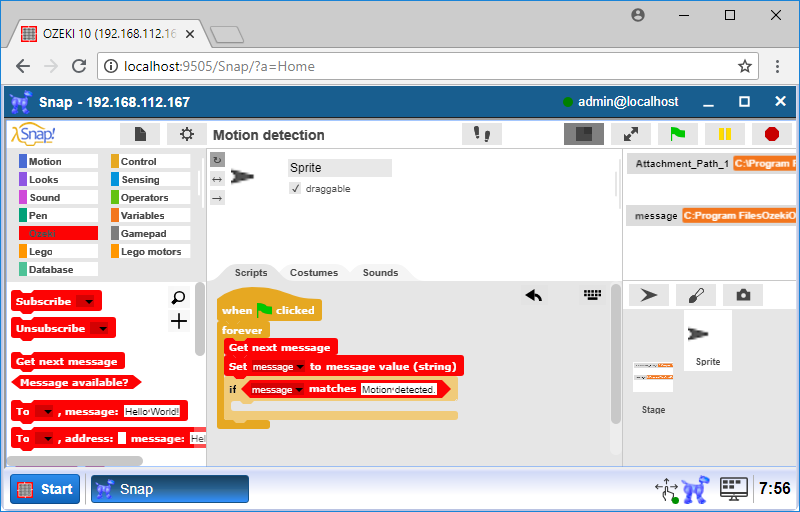Select the Looks block category

tap(58, 180)
